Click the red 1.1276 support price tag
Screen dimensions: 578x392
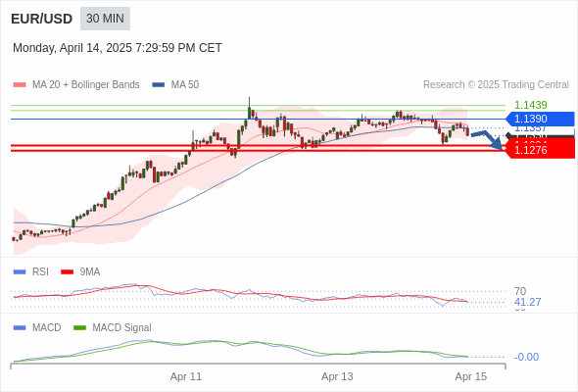click(x=540, y=149)
